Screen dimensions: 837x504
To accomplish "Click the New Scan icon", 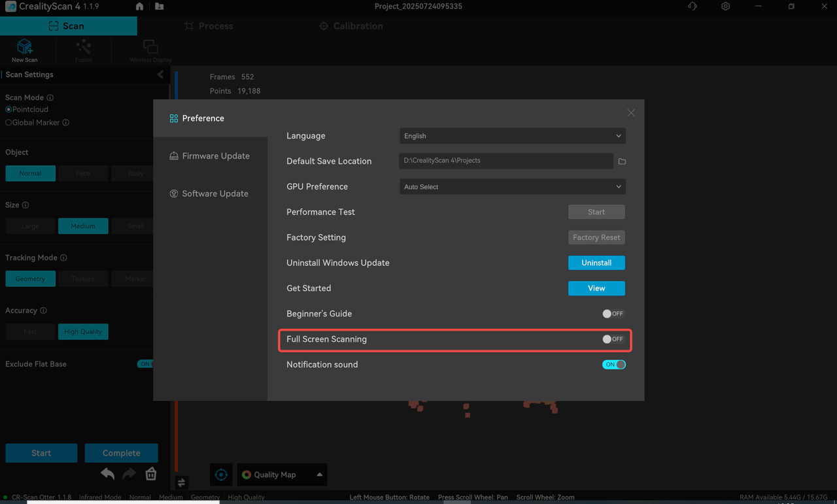I will click(25, 47).
